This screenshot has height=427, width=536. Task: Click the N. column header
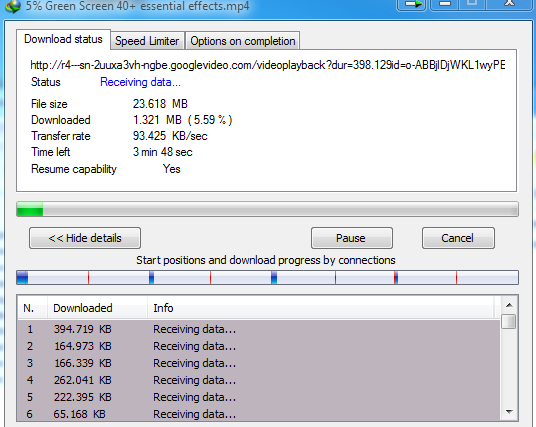[x=32, y=308]
